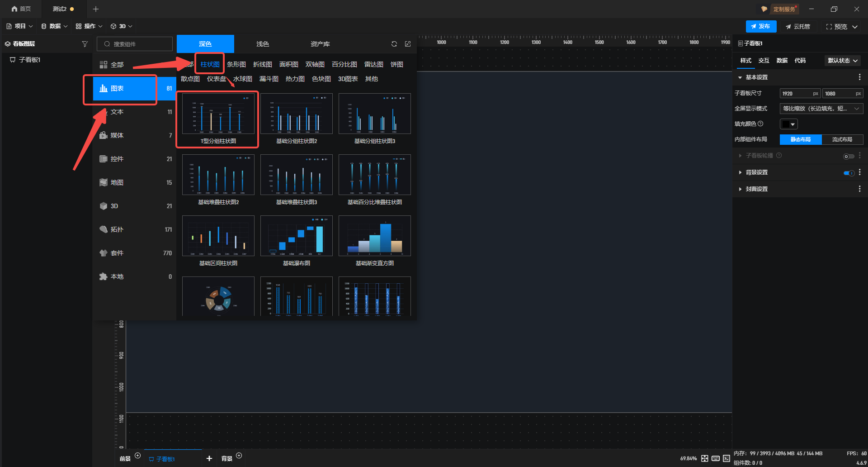Select 流式布局 layout option
This screenshot has height=467, width=868.
[842, 139]
